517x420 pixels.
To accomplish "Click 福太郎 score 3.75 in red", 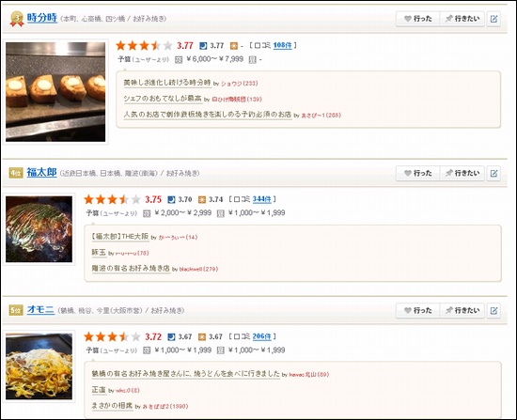I will [153, 199].
